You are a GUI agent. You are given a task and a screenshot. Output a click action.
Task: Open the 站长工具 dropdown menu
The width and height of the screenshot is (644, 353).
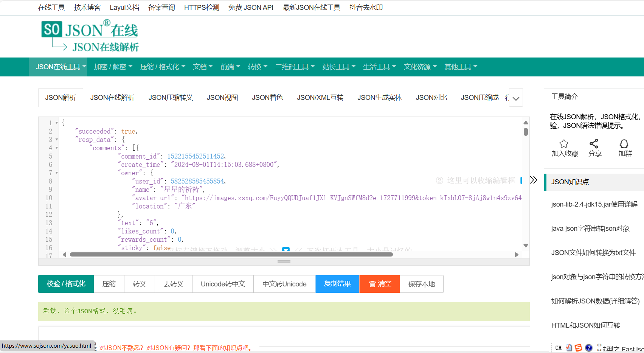(339, 67)
